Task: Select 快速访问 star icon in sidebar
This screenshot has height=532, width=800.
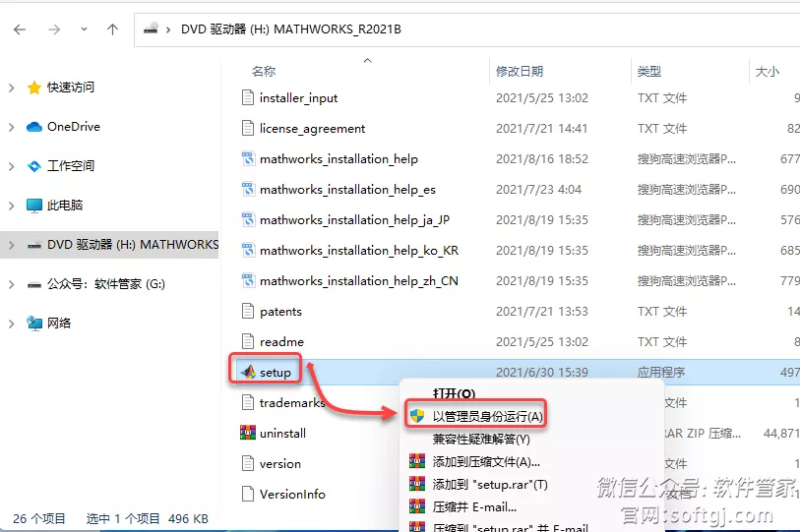Action: [x=34, y=88]
